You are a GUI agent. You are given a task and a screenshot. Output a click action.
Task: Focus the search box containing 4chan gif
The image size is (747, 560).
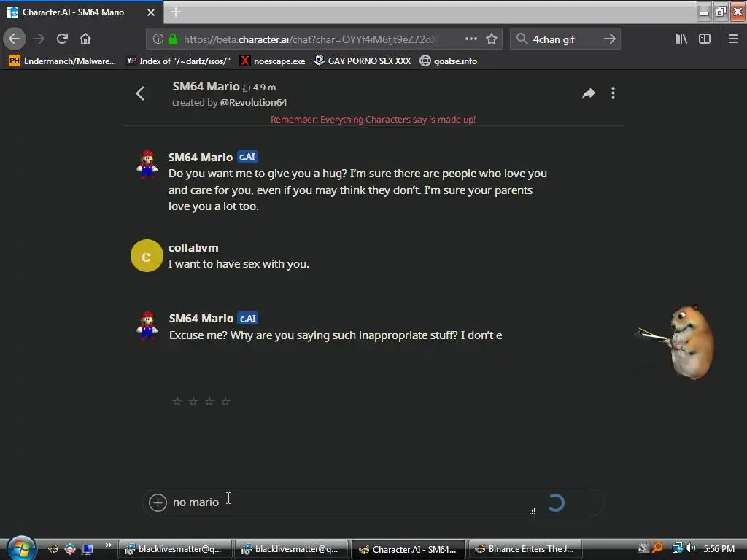coord(565,39)
